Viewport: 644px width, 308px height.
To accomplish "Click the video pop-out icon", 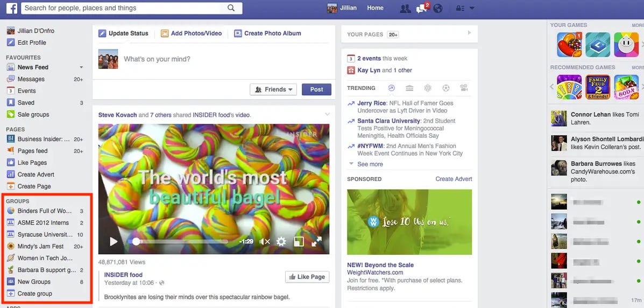I will point(299,241).
